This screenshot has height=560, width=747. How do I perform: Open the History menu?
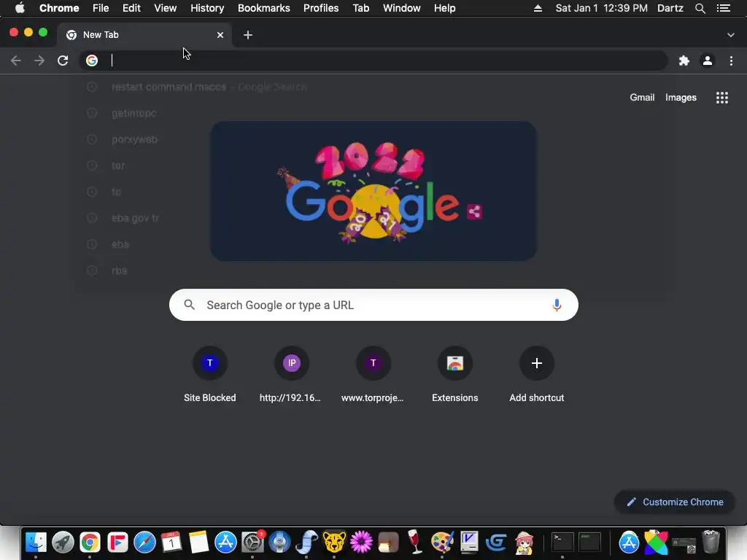[207, 8]
